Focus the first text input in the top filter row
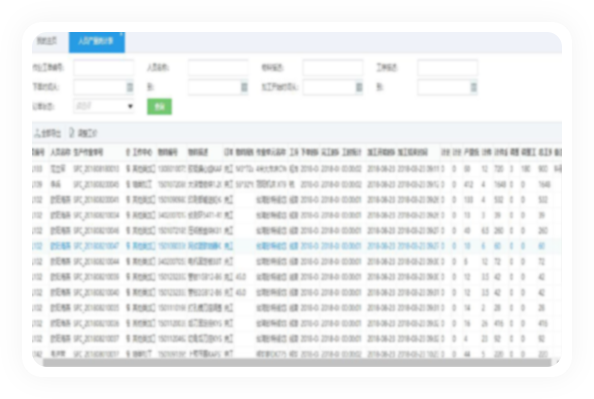Image resolution: width=594 pixels, height=399 pixels. click(103, 67)
